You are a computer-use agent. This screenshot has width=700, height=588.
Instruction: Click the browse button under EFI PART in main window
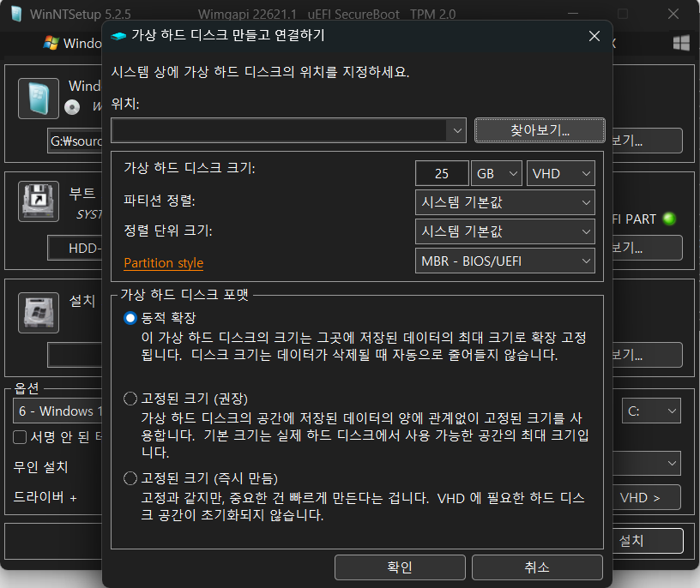[x=648, y=248]
